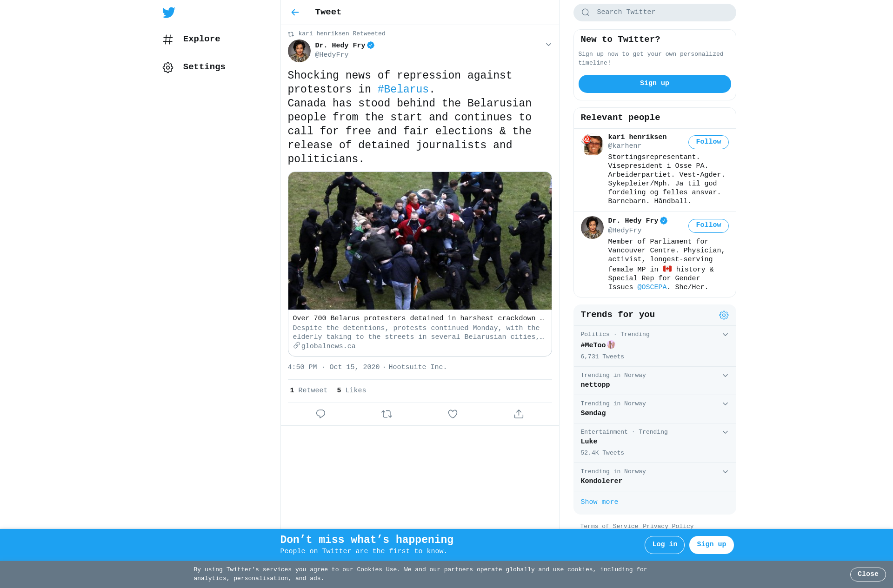Like the tweet with the heart icon
Image resolution: width=893 pixels, height=588 pixels.
click(453, 414)
